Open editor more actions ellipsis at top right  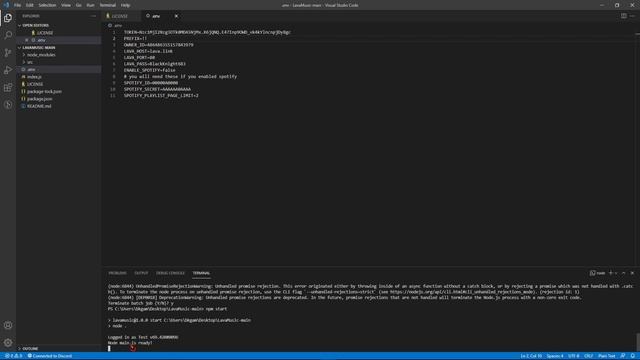pos(633,16)
